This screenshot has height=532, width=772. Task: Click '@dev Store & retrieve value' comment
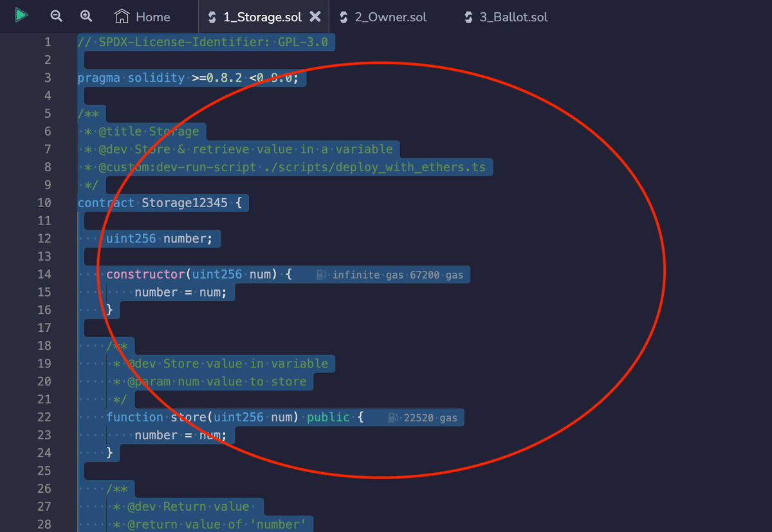click(x=245, y=149)
